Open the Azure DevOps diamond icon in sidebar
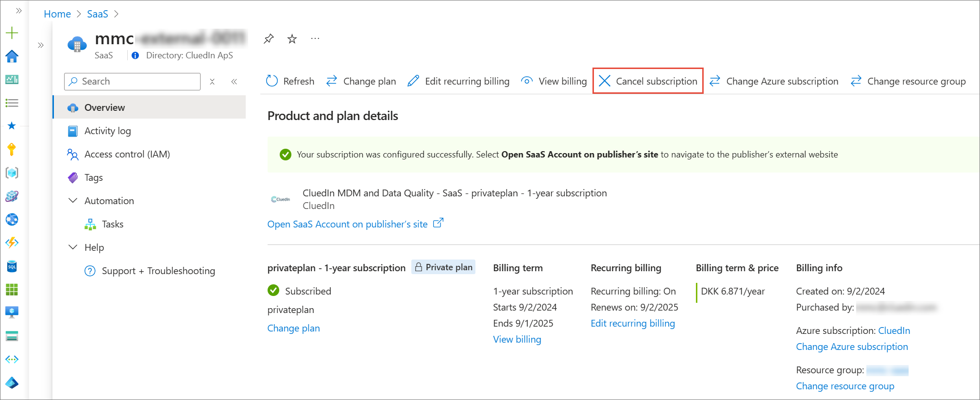The width and height of the screenshot is (980, 400). [x=12, y=383]
